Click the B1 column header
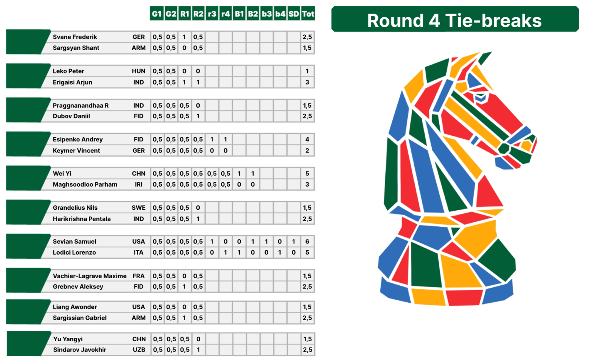 [239, 14]
